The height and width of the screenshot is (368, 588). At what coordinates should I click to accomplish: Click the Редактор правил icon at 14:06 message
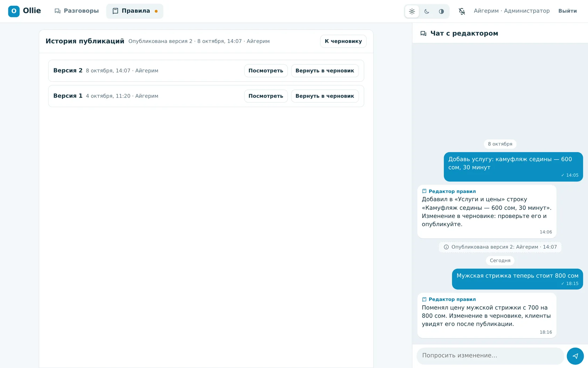(424, 191)
